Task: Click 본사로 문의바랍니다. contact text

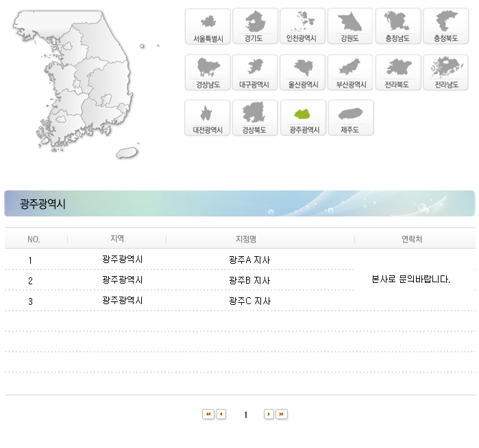Action: point(411,279)
